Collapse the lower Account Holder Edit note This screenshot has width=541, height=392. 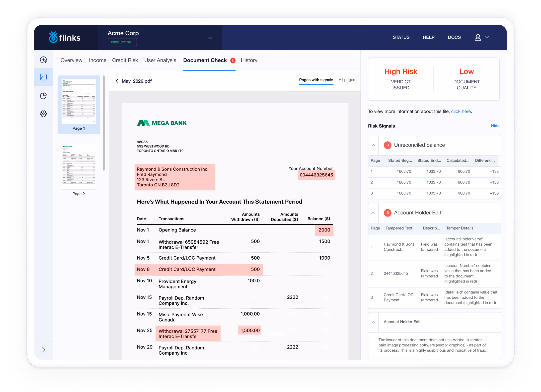(x=373, y=322)
